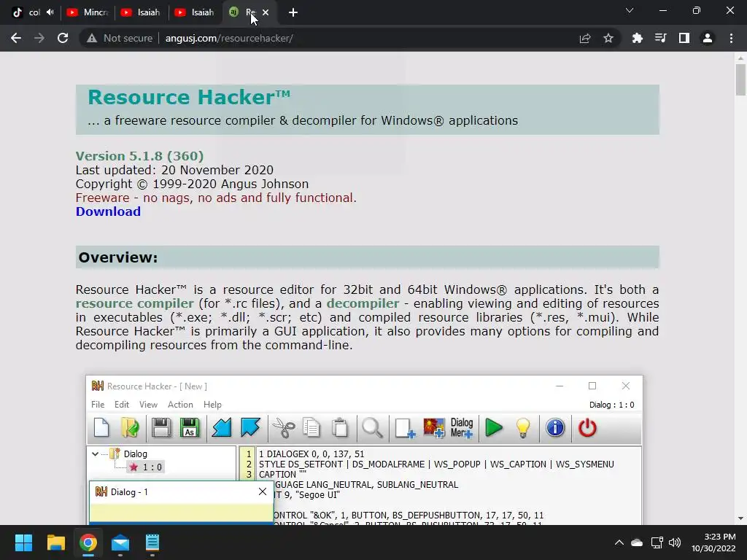Click the Dialog Menu toolbar icon
The height and width of the screenshot is (560, 747).
pos(462,427)
